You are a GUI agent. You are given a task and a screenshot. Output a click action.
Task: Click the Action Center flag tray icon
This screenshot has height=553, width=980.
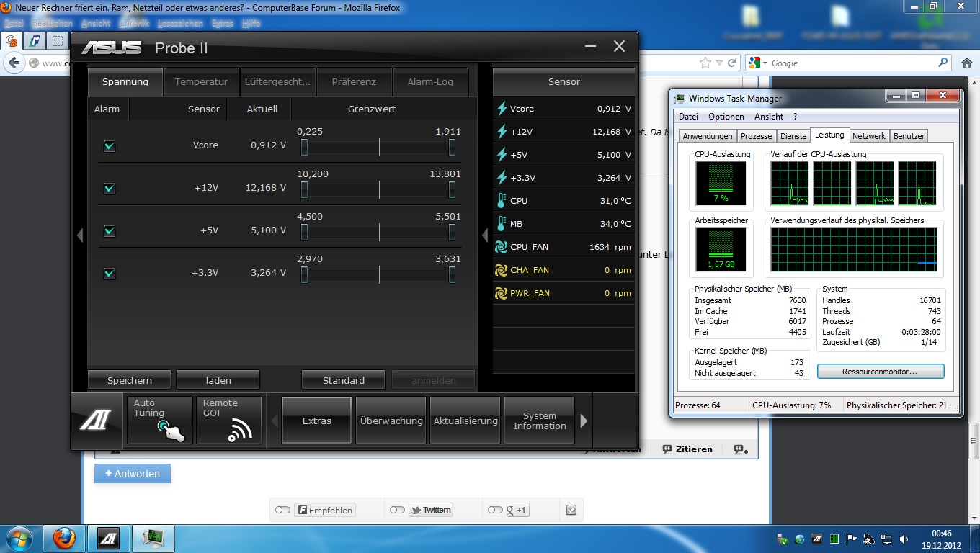(x=852, y=539)
